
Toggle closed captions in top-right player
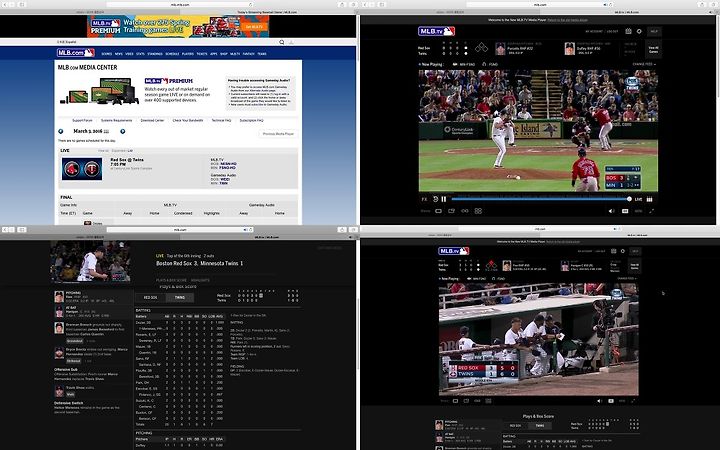click(625, 211)
